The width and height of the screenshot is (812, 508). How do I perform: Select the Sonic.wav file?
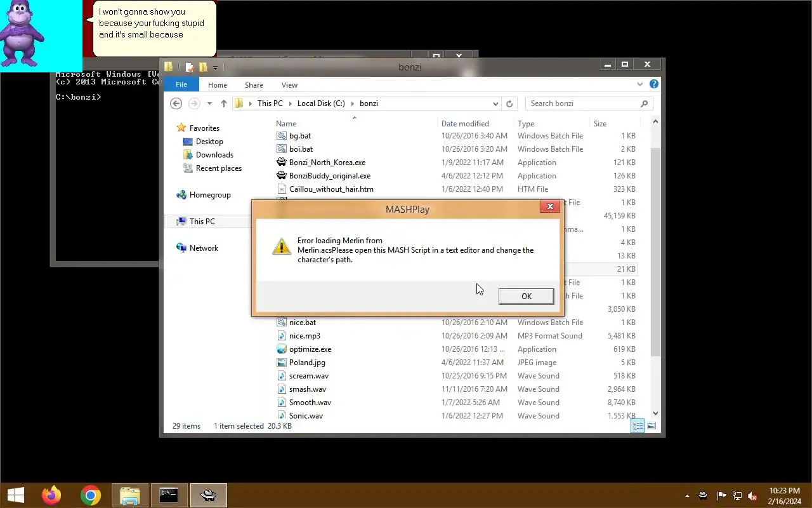click(x=306, y=416)
